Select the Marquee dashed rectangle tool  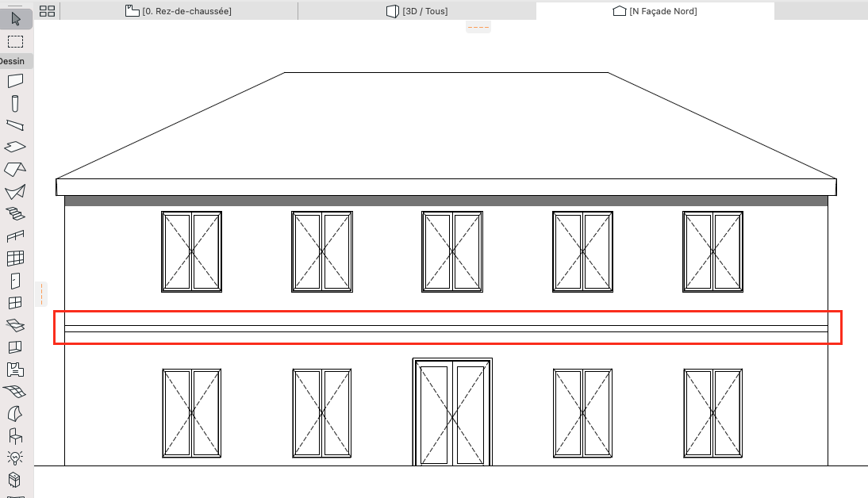(x=16, y=41)
